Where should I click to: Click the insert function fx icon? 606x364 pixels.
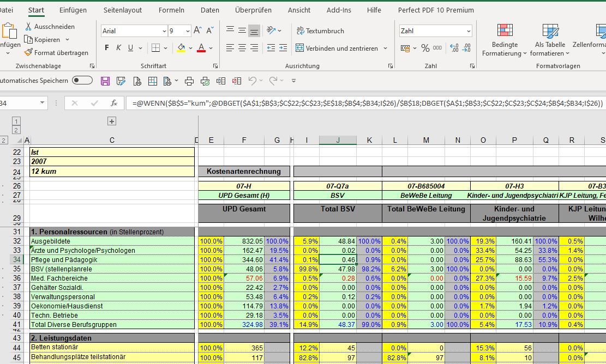(113, 103)
